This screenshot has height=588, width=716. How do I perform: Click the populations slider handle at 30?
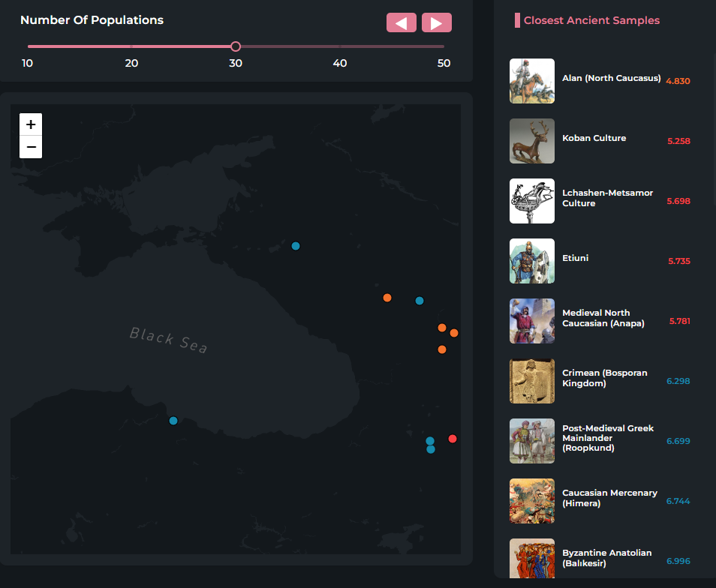pyautogui.click(x=236, y=46)
